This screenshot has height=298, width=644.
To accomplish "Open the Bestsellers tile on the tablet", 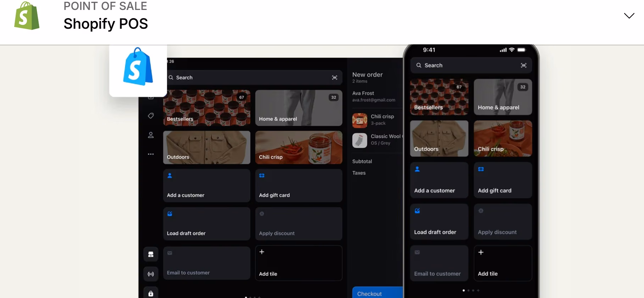I will (207, 108).
